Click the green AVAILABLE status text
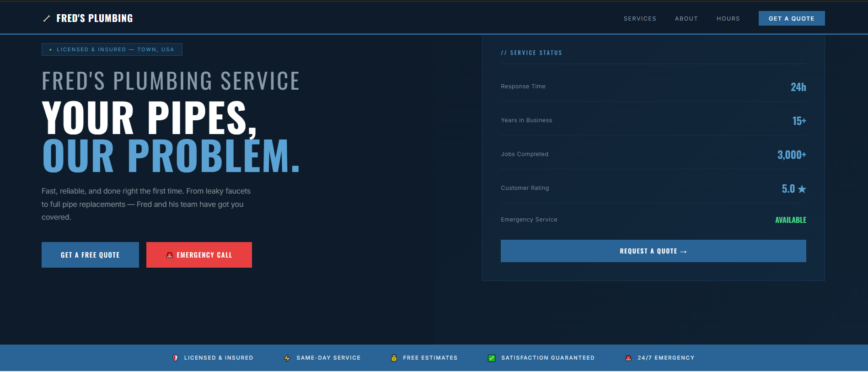This screenshot has height=372, width=868. tap(791, 220)
